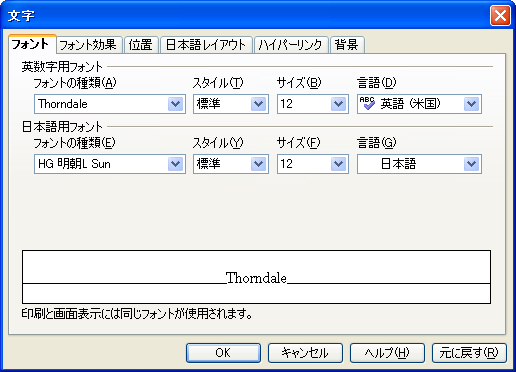Click the サイズ(F) label

(299, 143)
